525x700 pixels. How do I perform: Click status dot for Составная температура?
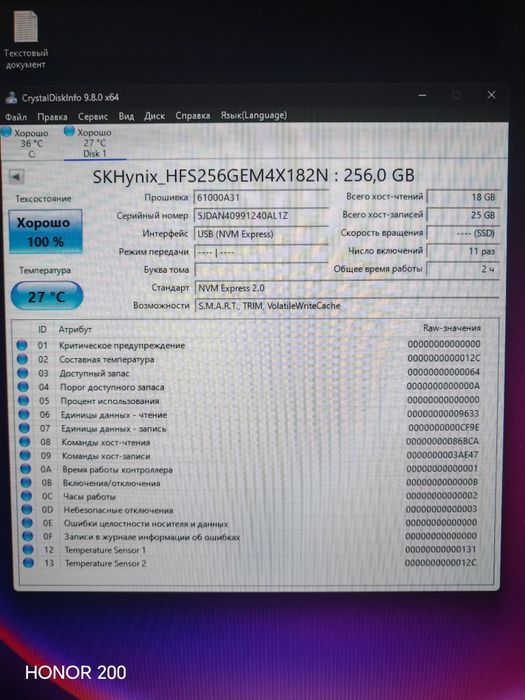tap(22, 359)
